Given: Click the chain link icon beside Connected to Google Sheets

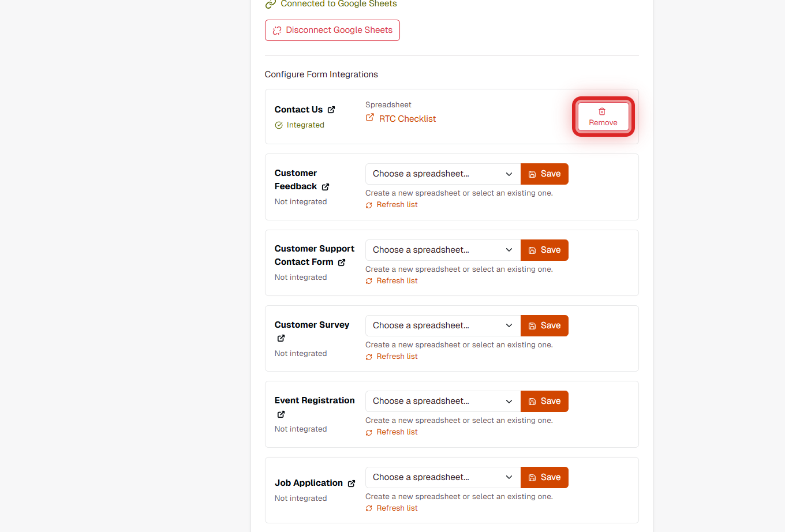Looking at the screenshot, I should [x=270, y=4].
